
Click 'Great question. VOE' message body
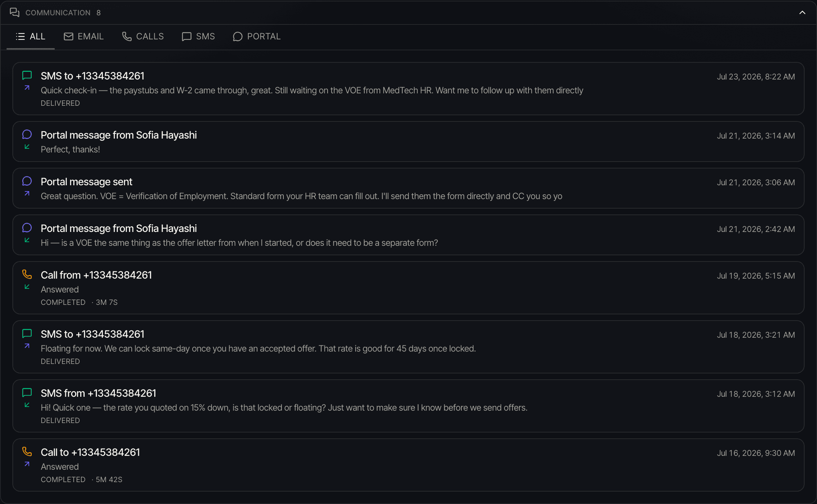click(302, 196)
